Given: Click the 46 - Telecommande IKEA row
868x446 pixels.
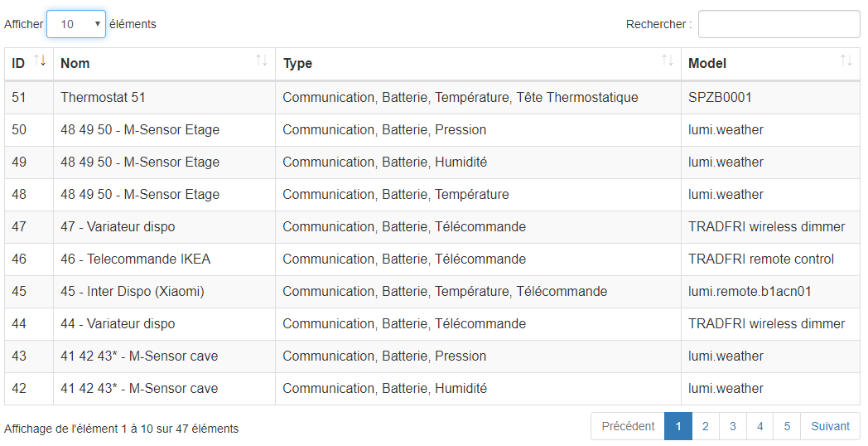Looking at the screenshot, I should tap(135, 259).
